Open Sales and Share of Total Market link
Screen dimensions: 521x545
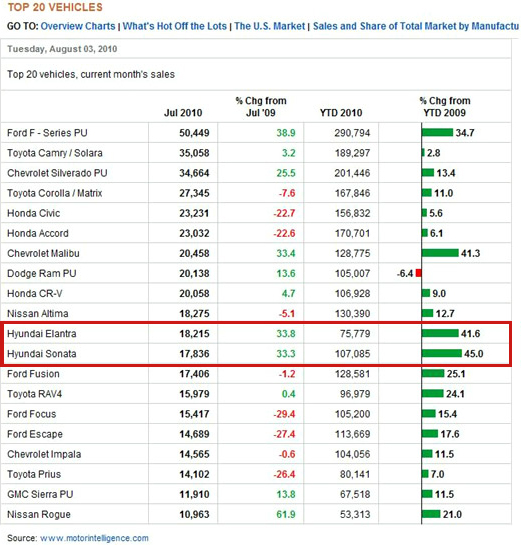416,26
